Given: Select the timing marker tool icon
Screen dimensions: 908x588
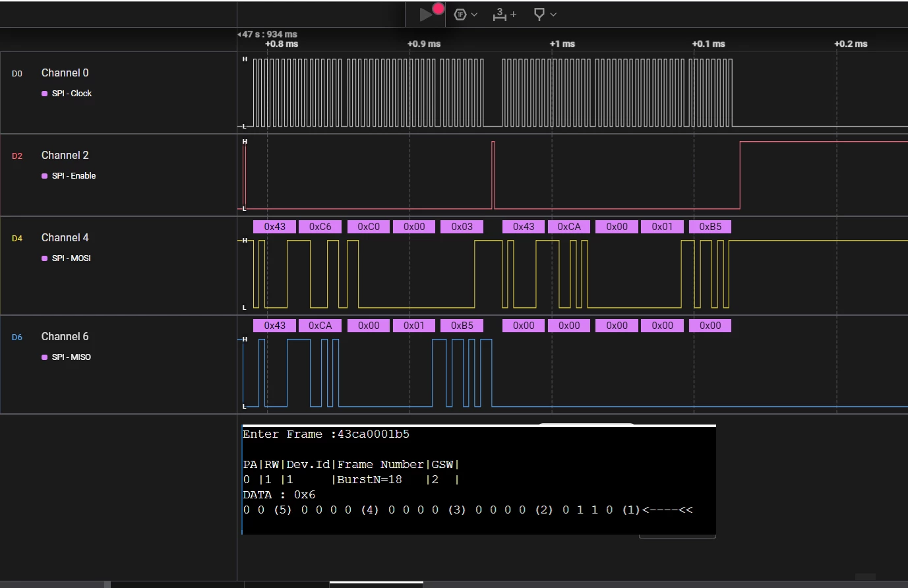Looking at the screenshot, I should [x=539, y=14].
